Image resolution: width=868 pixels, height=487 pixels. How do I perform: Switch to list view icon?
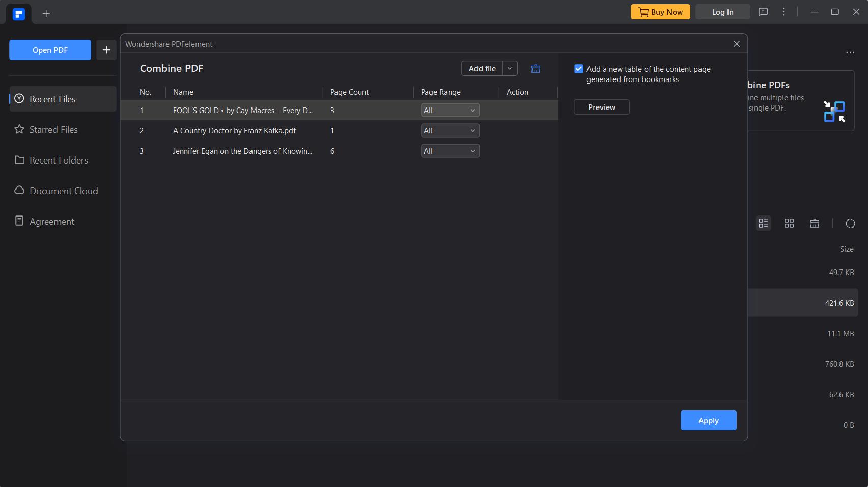763,223
